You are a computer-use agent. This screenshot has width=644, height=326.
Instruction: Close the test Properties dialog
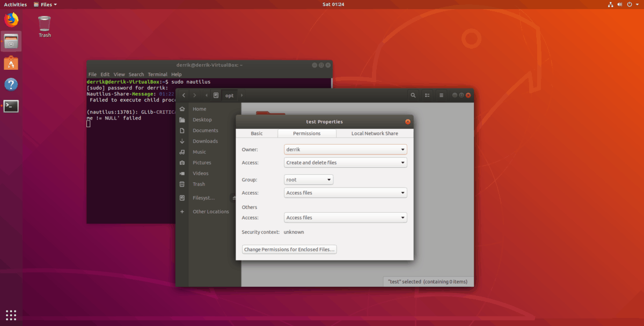408,122
